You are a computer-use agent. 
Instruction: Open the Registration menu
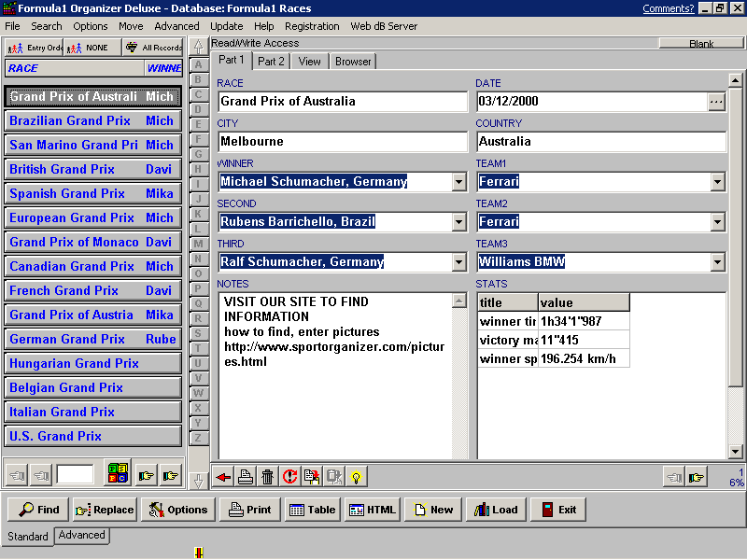[x=312, y=26]
